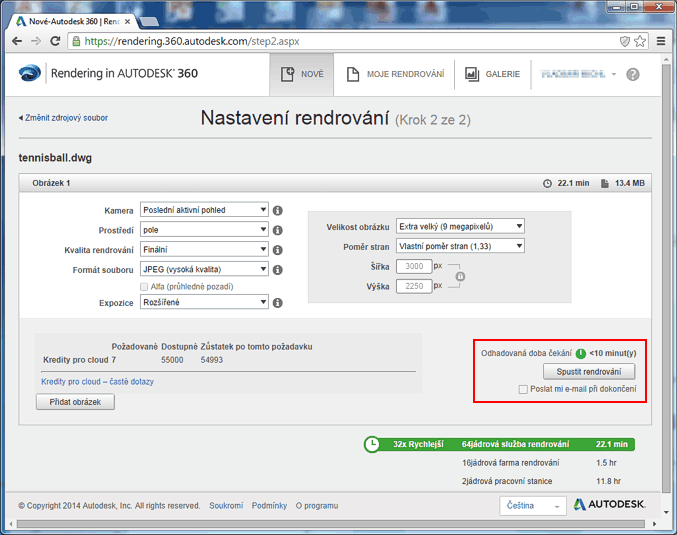Switch to the GALERIE tab
This screenshot has width=677, height=535.
(x=493, y=74)
